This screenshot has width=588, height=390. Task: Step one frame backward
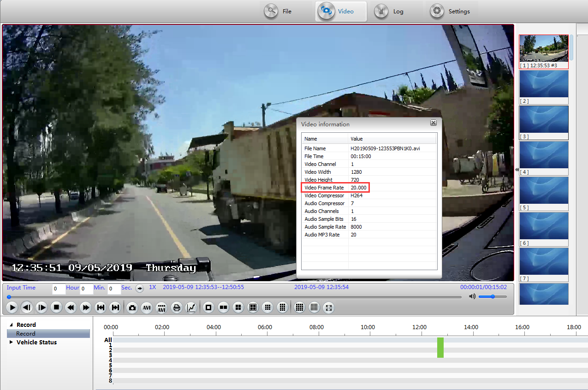point(27,307)
